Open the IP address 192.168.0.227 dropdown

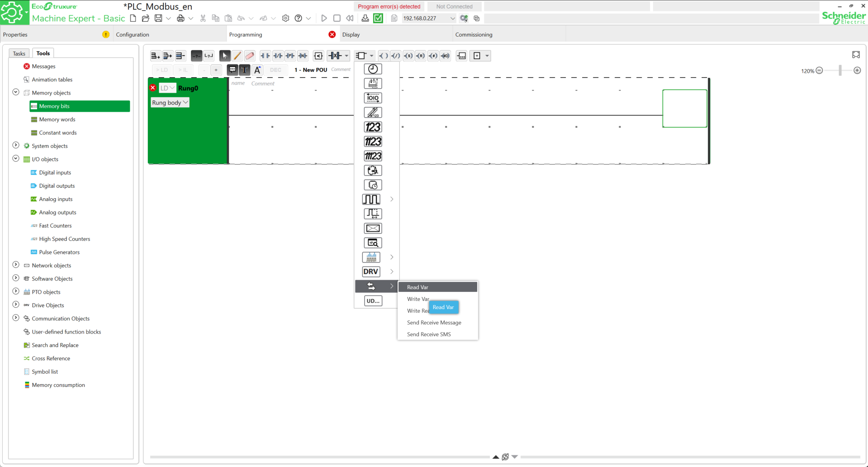pos(452,19)
